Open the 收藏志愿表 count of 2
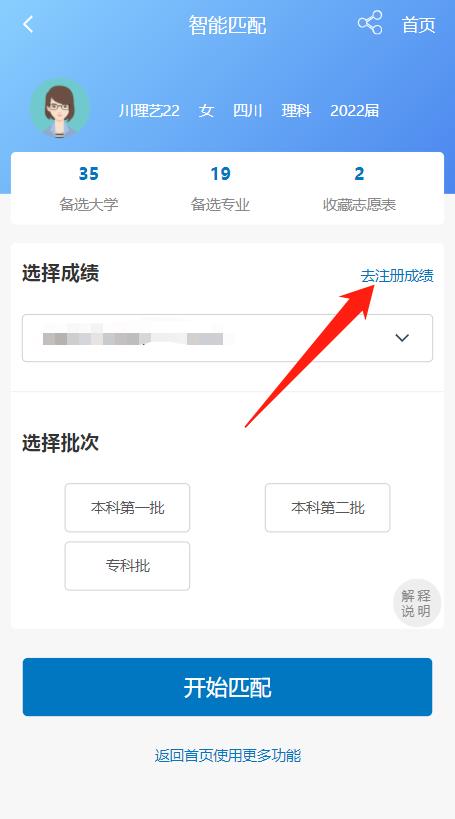 (x=359, y=188)
